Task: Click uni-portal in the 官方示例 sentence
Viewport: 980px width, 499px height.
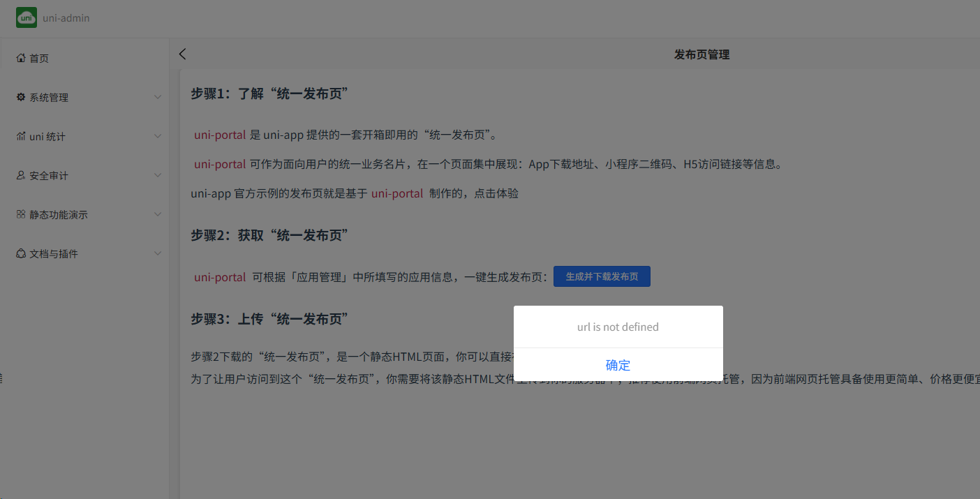Action: tap(397, 193)
